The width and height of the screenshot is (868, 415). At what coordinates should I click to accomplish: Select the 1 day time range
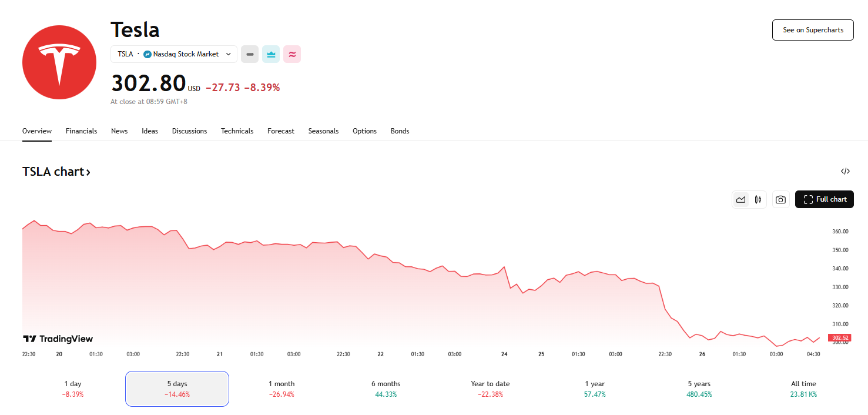point(73,389)
